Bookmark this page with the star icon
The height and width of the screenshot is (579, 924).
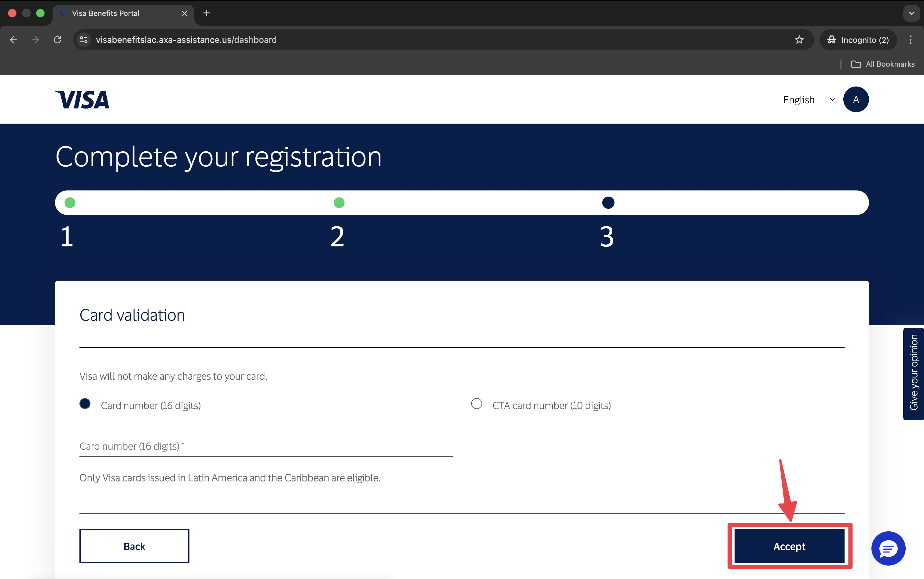coord(799,40)
